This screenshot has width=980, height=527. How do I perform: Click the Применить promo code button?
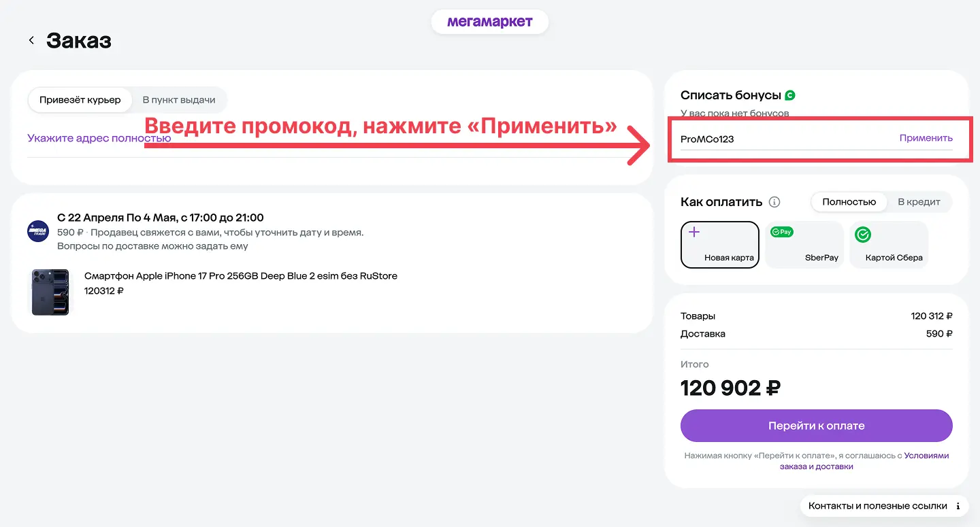click(926, 138)
